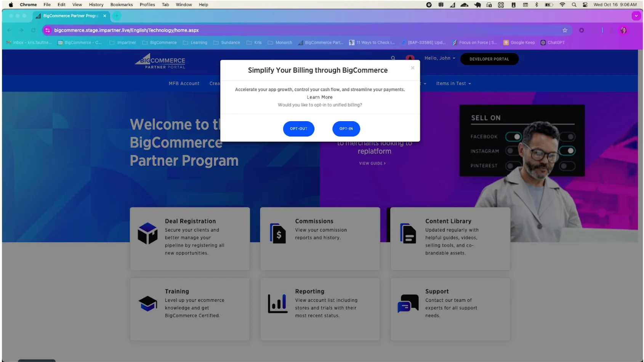Expand the Hello, John account menu
Viewport: 644px width, 362px height.
coord(439,58)
